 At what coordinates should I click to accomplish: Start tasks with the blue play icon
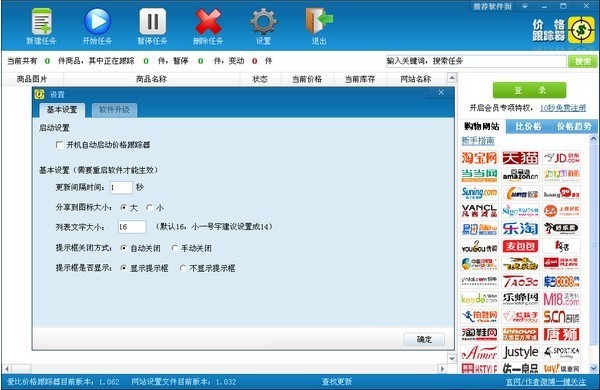(97, 22)
